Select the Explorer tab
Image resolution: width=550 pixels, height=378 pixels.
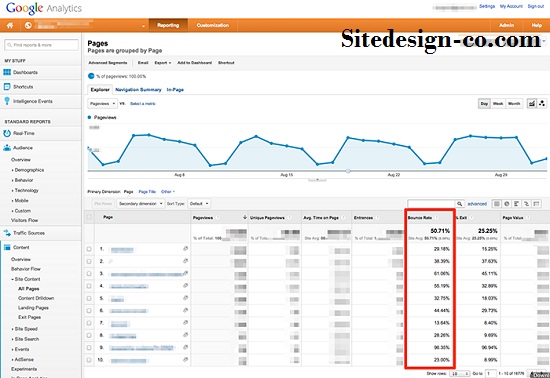tap(100, 90)
